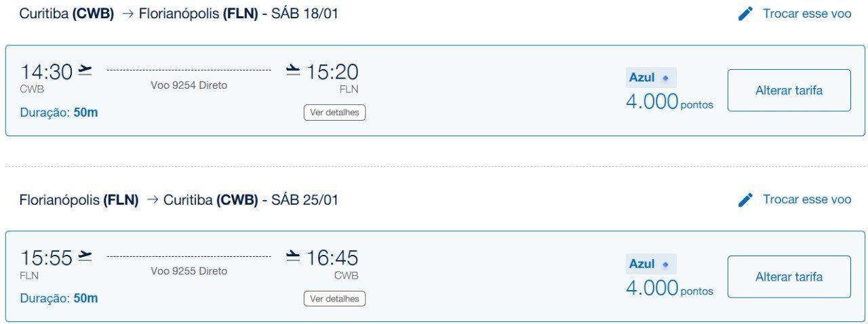The width and height of the screenshot is (868, 324).
Task: Click Trocar esse voo for the 25/01 flight
Action: 807,199
